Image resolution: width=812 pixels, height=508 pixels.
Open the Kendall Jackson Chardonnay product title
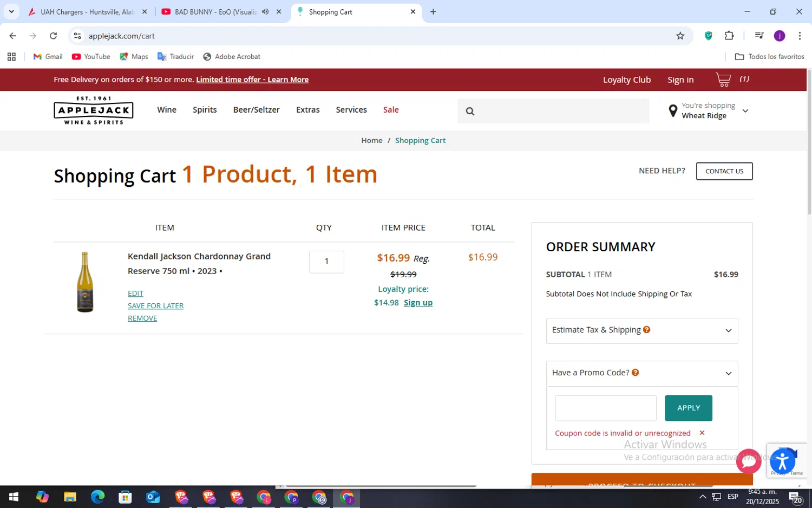click(x=199, y=263)
